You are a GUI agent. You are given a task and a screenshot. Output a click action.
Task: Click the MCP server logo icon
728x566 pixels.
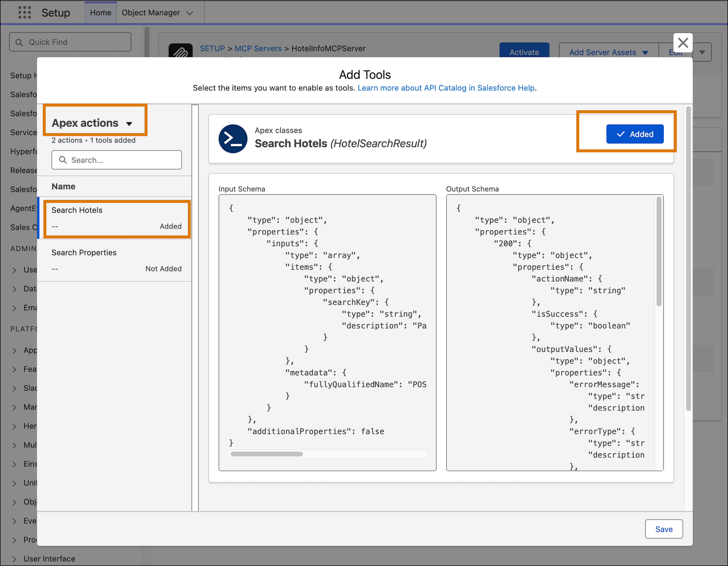[180, 51]
